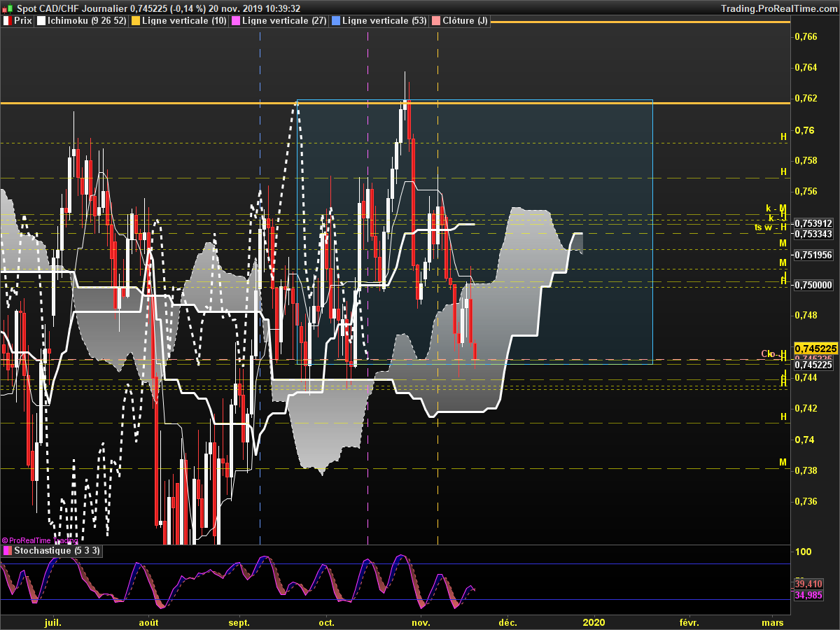Screen dimensions: 840x630
Task: Click the oct. label on the time axis
Action: click(326, 622)
